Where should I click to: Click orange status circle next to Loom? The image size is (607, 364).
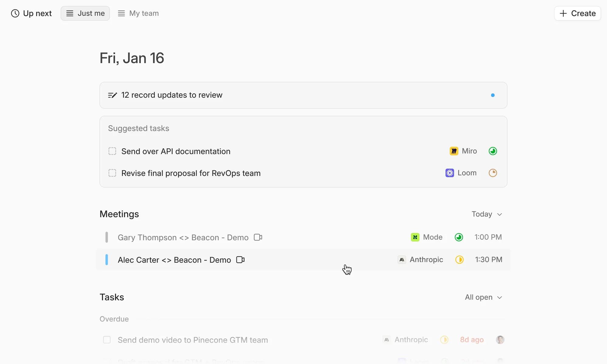(x=493, y=173)
